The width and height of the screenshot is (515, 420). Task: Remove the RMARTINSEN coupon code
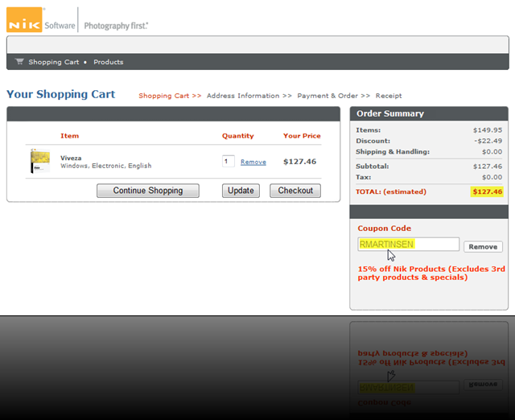click(x=483, y=247)
